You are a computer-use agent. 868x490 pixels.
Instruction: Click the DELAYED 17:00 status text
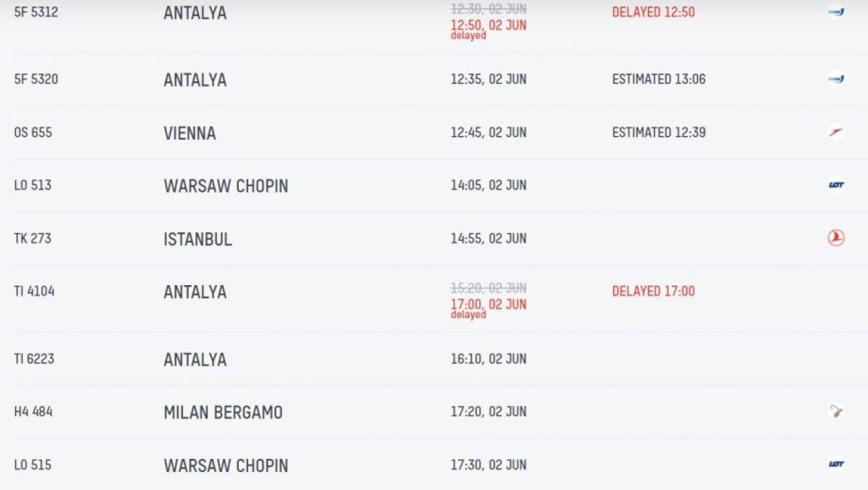[653, 291]
